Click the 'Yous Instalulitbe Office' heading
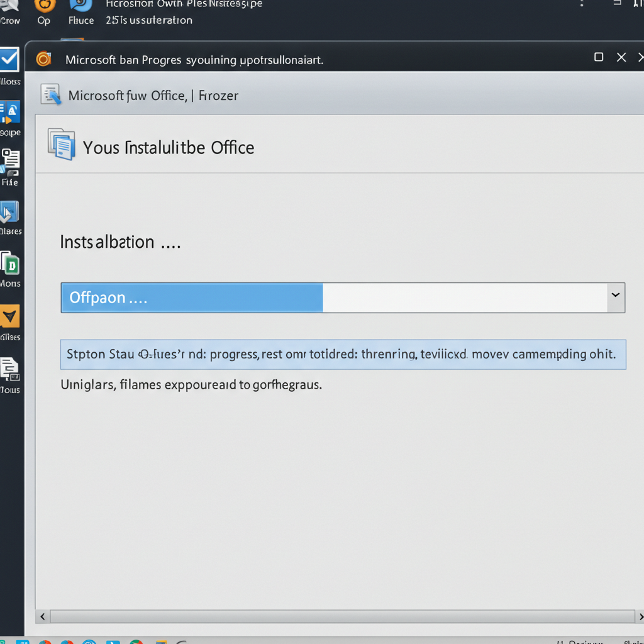This screenshot has height=644, width=644. [169, 148]
